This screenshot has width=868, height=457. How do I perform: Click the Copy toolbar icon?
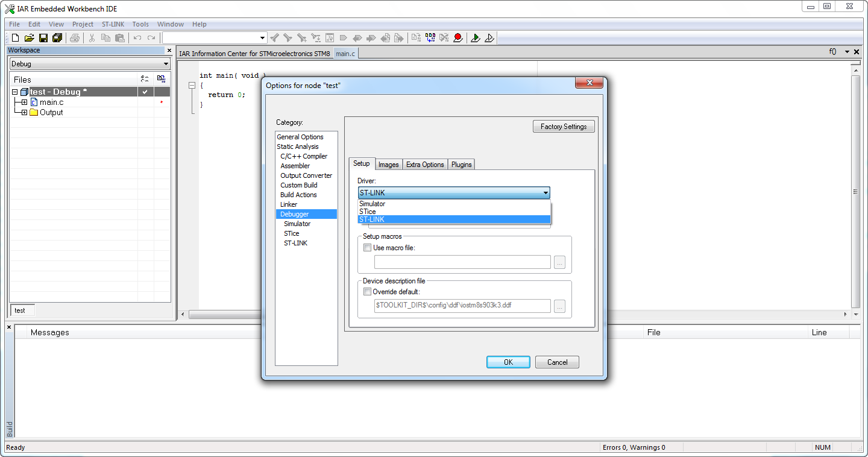[x=106, y=38]
